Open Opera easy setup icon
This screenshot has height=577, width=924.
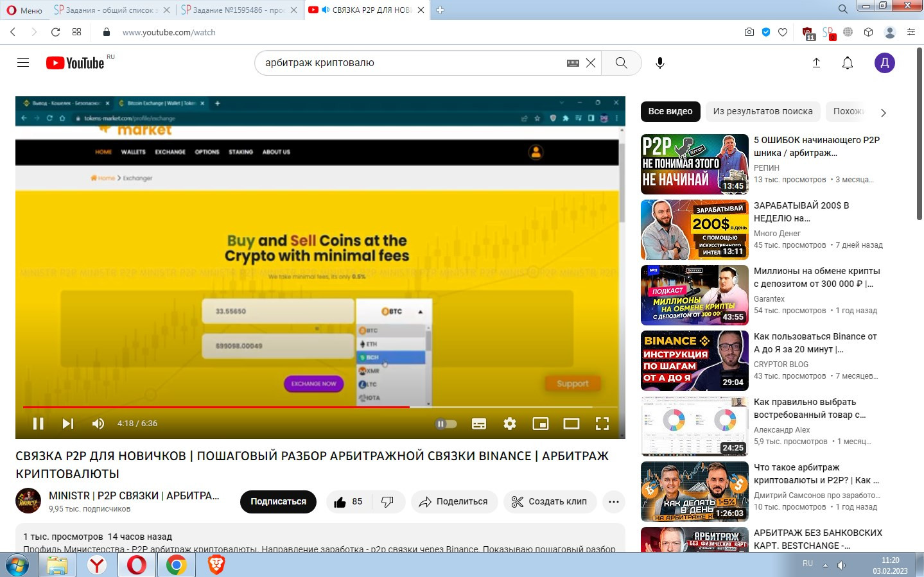911,32
